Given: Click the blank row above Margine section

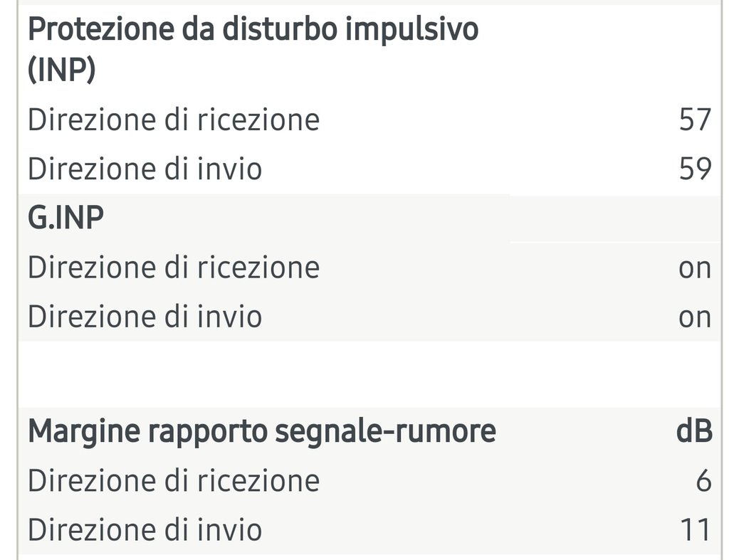Looking at the screenshot, I should pos(369,374).
